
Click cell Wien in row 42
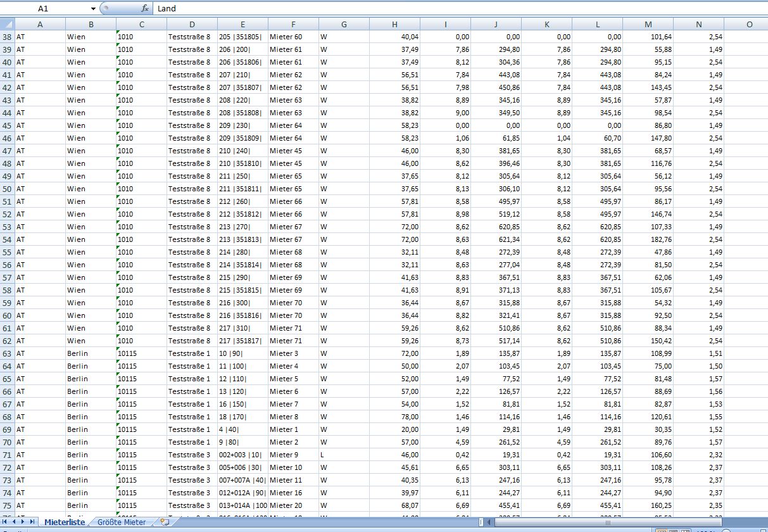(91, 87)
